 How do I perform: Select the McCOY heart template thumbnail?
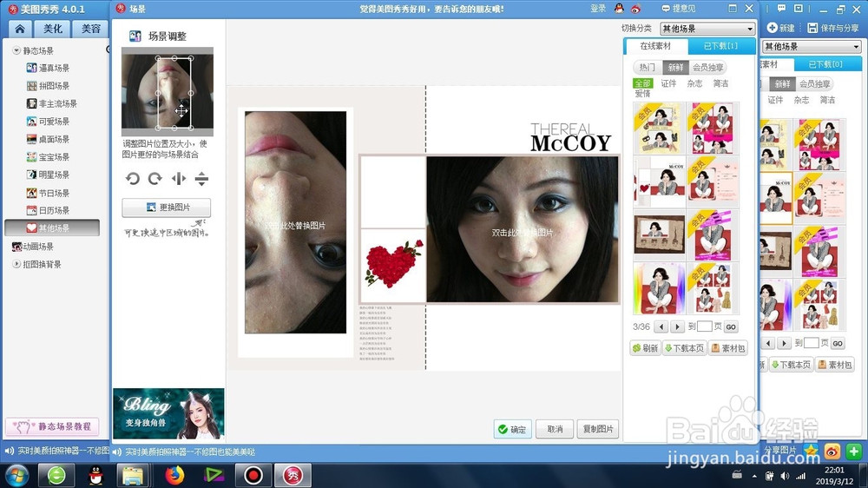coord(660,181)
